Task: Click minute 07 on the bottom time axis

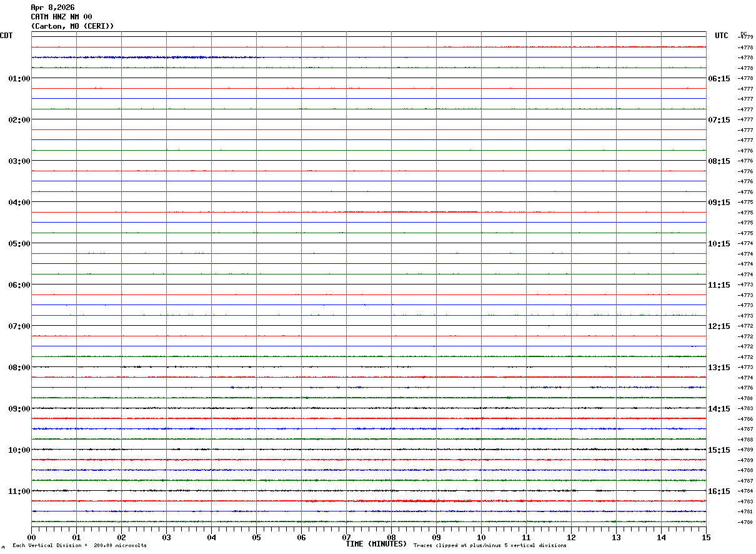Action: 346,537
